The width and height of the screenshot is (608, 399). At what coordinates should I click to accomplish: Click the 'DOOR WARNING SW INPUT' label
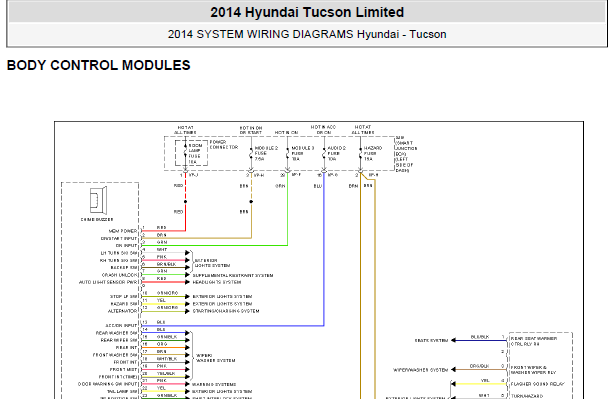pos(107,384)
